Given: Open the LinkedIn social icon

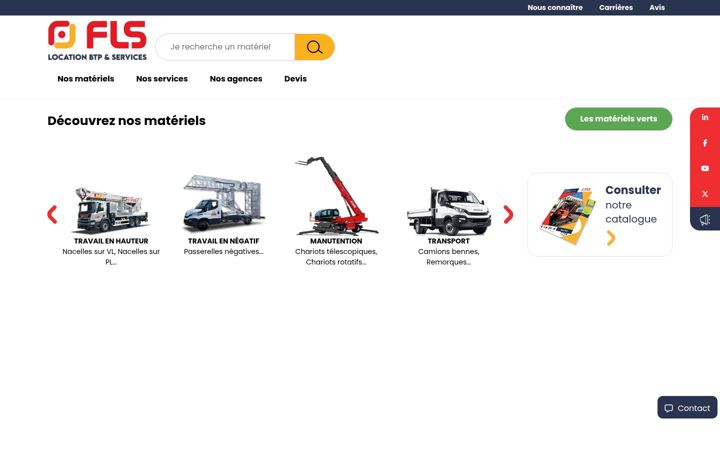Looking at the screenshot, I should [705, 118].
